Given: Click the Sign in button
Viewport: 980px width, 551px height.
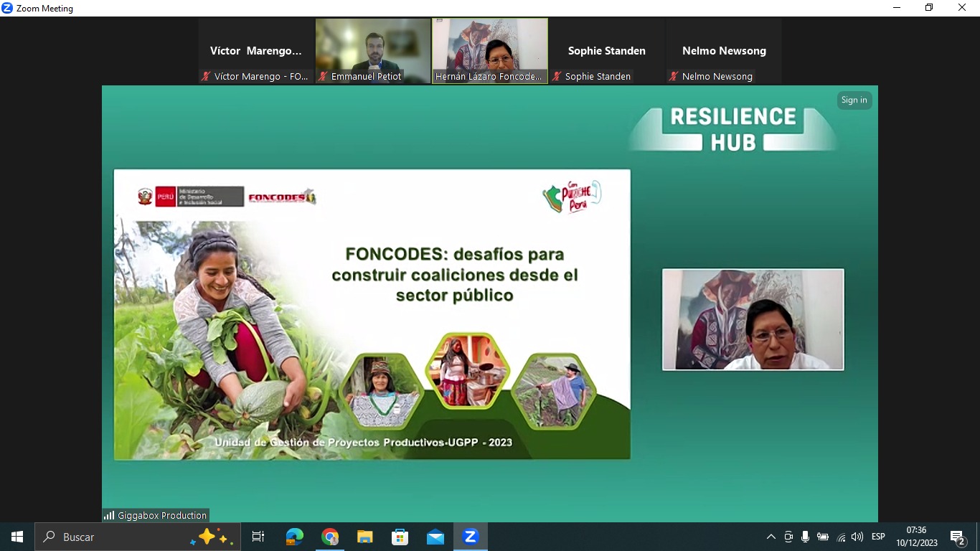Looking at the screenshot, I should [854, 100].
